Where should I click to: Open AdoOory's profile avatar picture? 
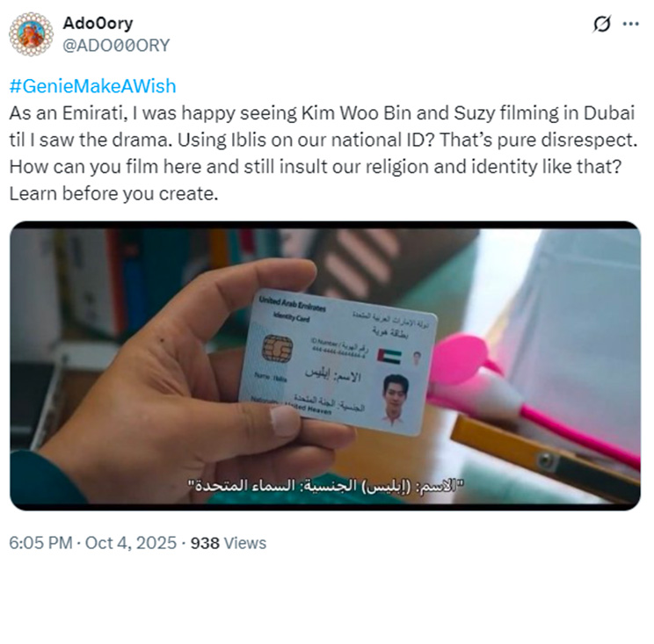click(32, 34)
